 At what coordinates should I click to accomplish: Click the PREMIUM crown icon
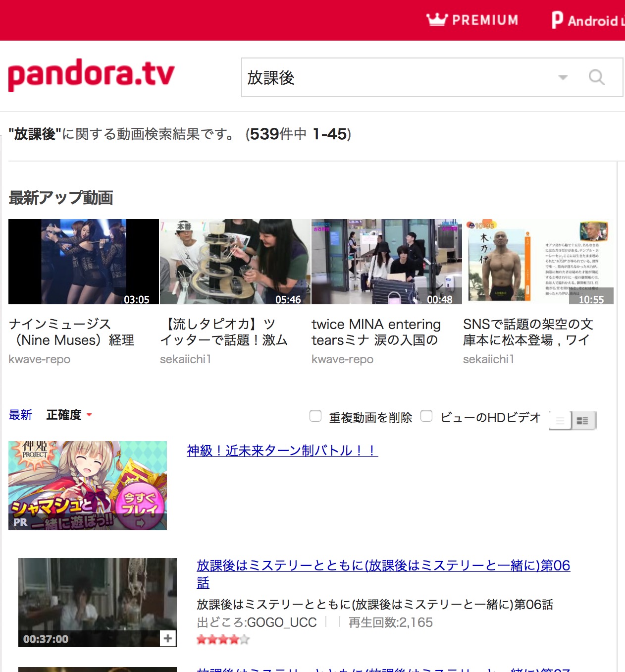pos(437,19)
